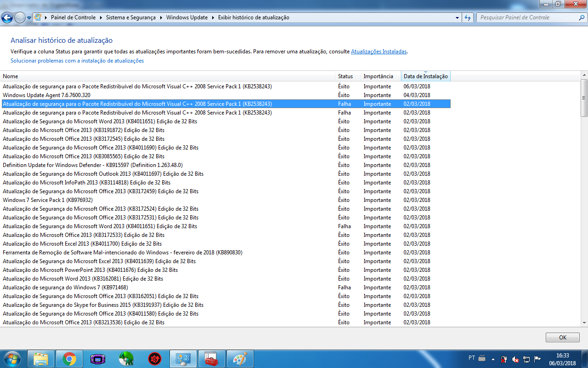Click Exibir histórico de atualização breadcrumb

254,17
